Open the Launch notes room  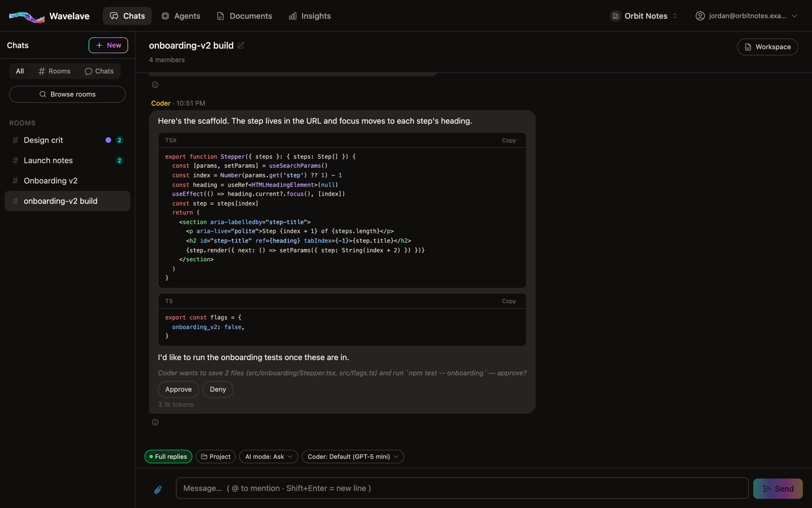67,161
